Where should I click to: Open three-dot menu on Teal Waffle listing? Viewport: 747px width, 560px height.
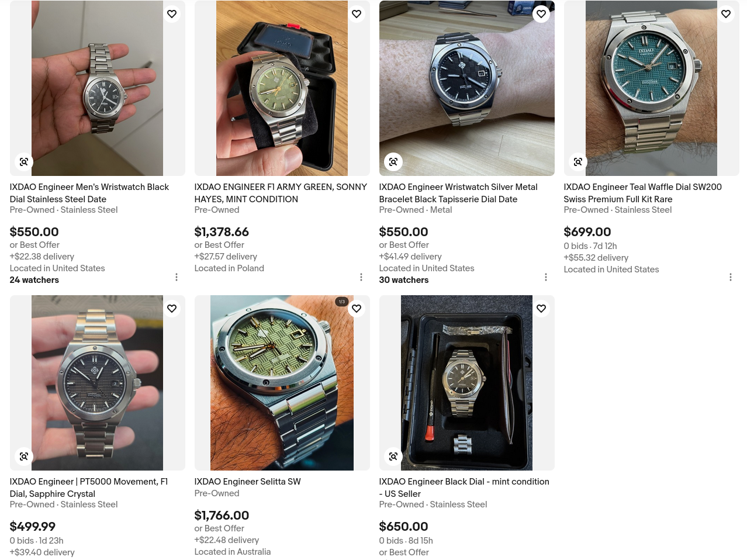coord(731,277)
